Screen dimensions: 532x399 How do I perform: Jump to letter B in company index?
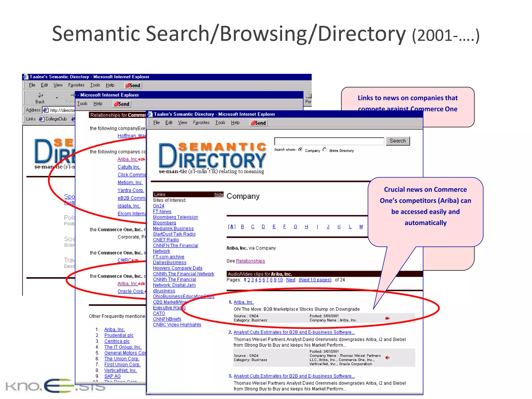coord(242,227)
